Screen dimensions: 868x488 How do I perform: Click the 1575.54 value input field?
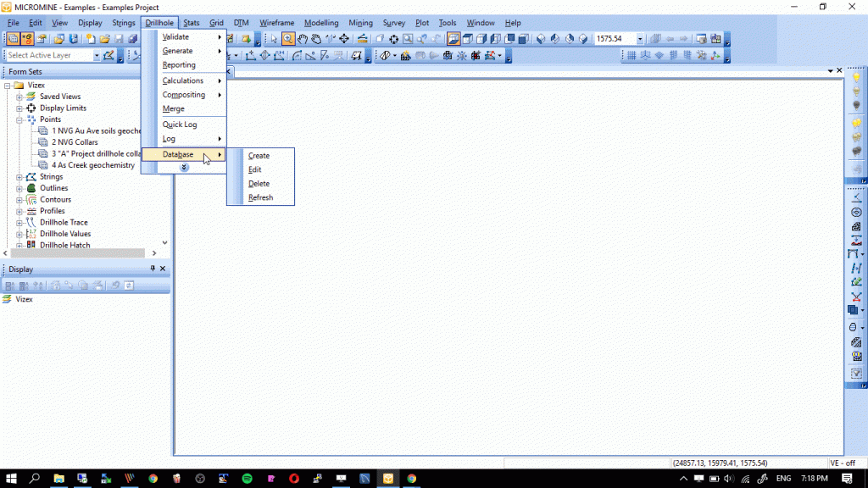click(614, 39)
